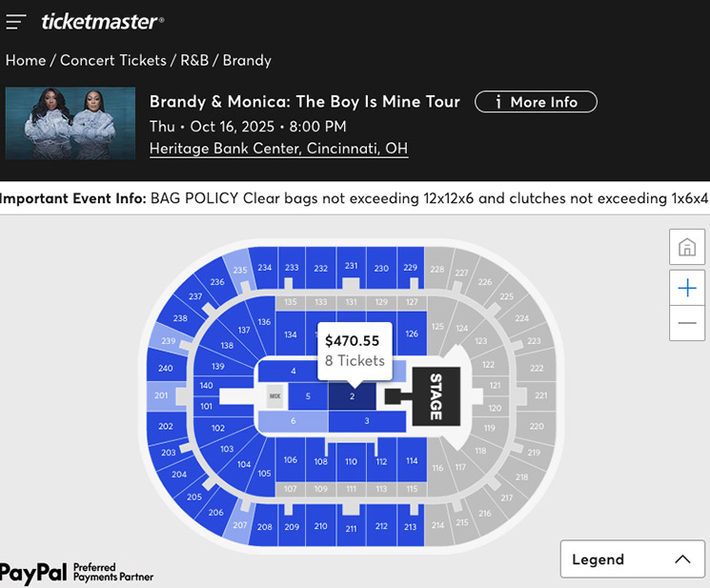Go to Home breadcrumb
This screenshot has width=710, height=588.
[x=26, y=60]
